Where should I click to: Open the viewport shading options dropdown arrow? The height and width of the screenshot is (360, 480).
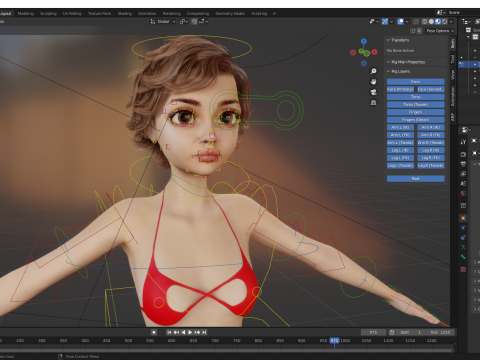pyautogui.click(x=451, y=21)
